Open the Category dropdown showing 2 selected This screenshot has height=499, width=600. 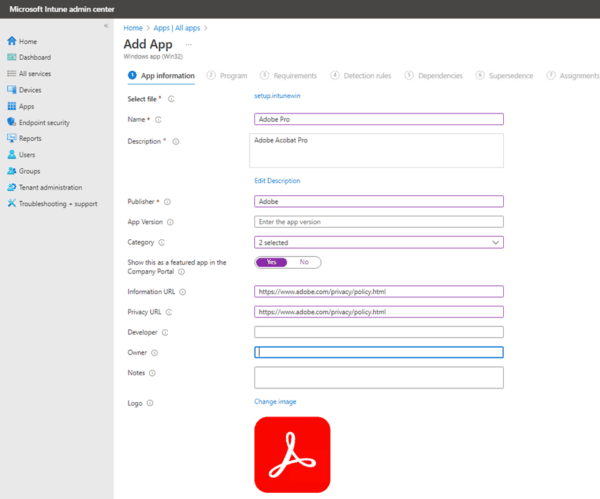[378, 242]
